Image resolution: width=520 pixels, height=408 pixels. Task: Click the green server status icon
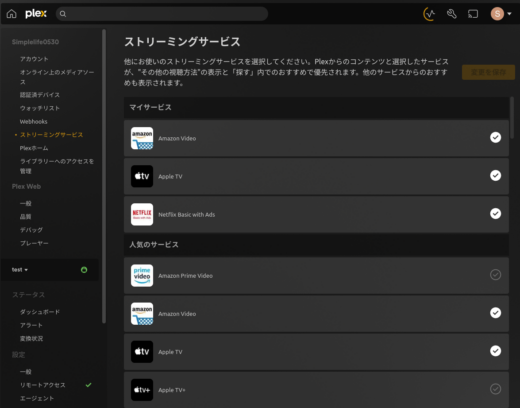click(x=84, y=270)
